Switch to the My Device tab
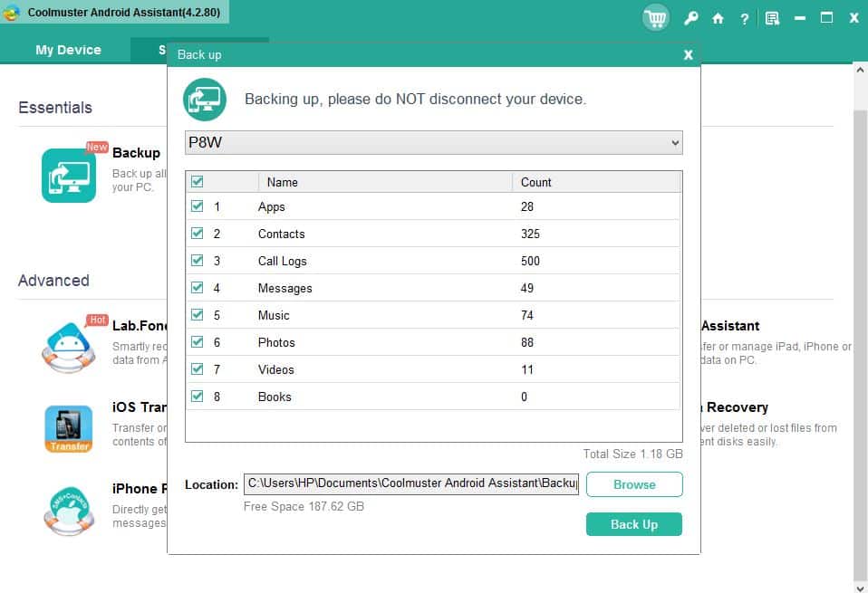Image resolution: width=868 pixels, height=593 pixels. tap(68, 50)
